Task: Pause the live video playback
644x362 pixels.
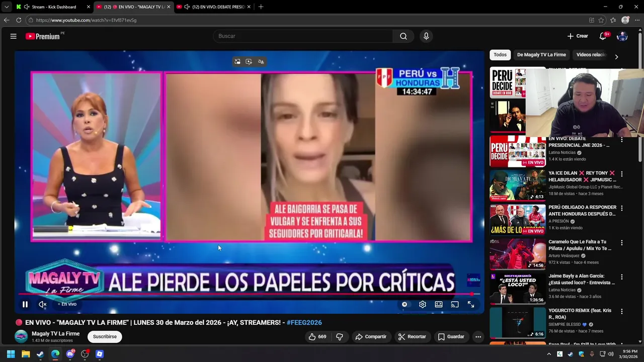Action: [x=25, y=304]
